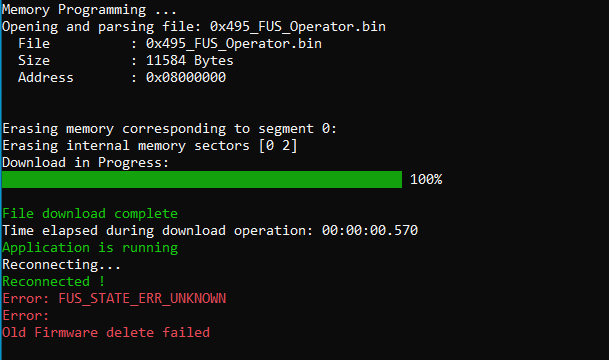Click the 'Opening and parsing file' line

click(194, 27)
